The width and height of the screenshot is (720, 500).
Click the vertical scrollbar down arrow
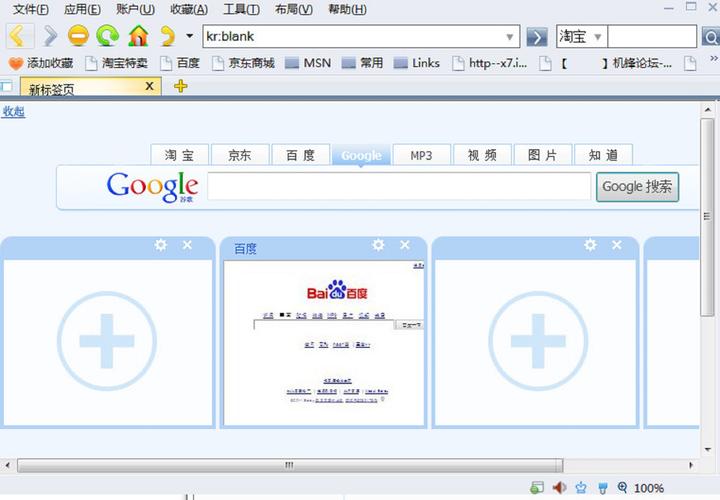[x=708, y=449]
